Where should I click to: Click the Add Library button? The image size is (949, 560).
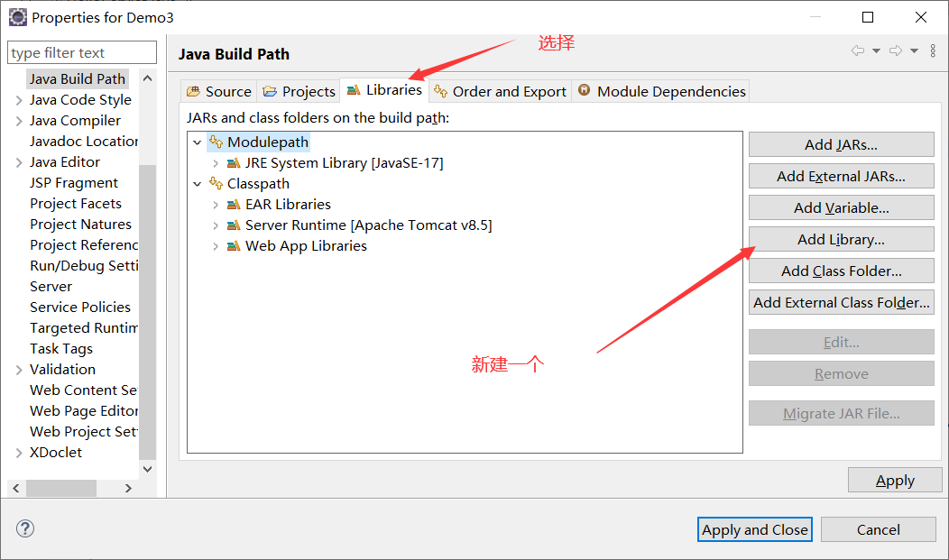tap(842, 240)
